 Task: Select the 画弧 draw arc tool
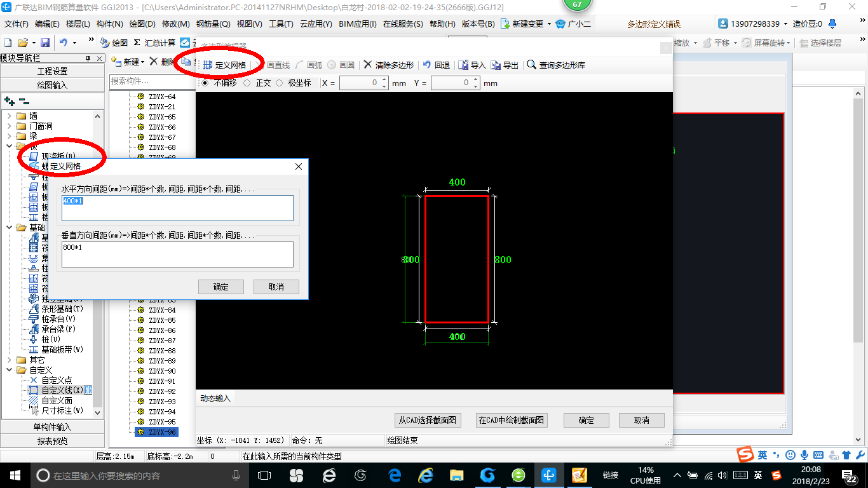309,65
